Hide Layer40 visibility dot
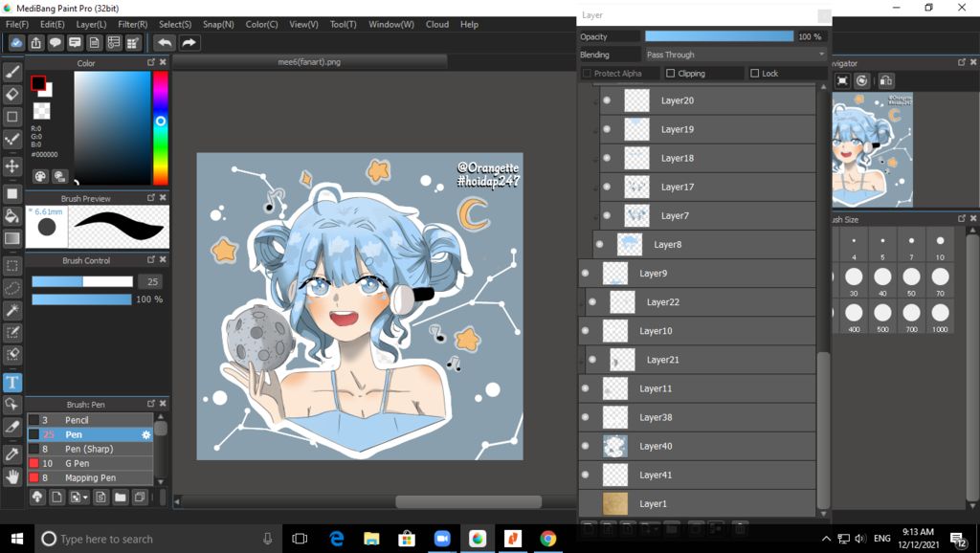Image resolution: width=980 pixels, height=553 pixels. (586, 446)
